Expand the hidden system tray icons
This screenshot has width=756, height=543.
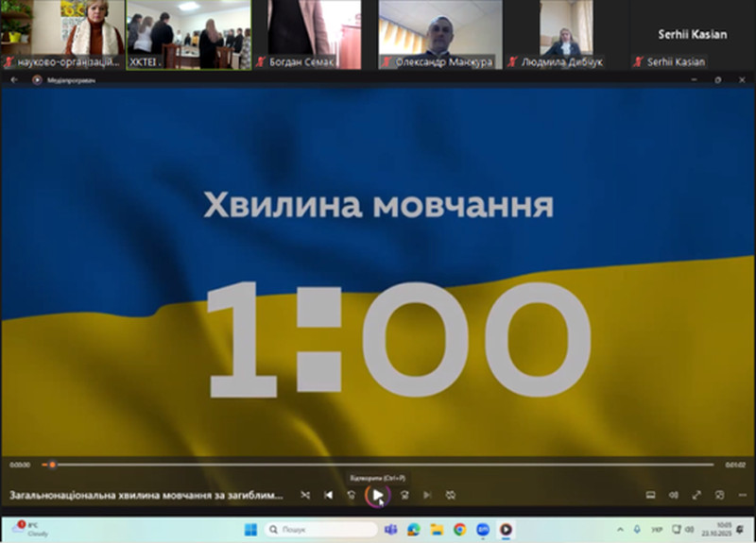click(x=621, y=530)
